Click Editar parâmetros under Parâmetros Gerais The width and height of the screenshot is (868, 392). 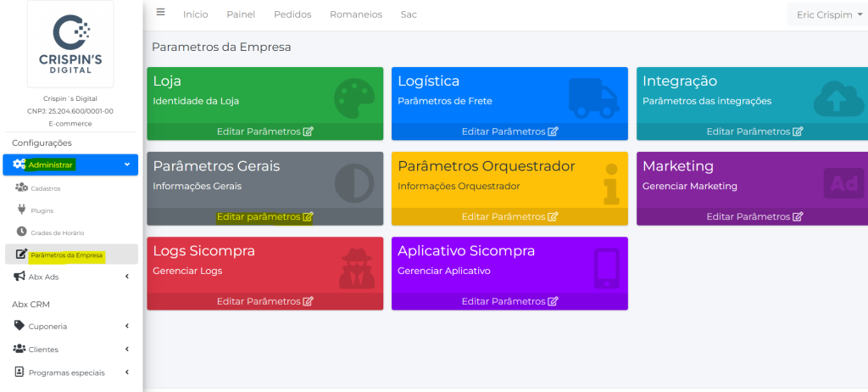[265, 216]
